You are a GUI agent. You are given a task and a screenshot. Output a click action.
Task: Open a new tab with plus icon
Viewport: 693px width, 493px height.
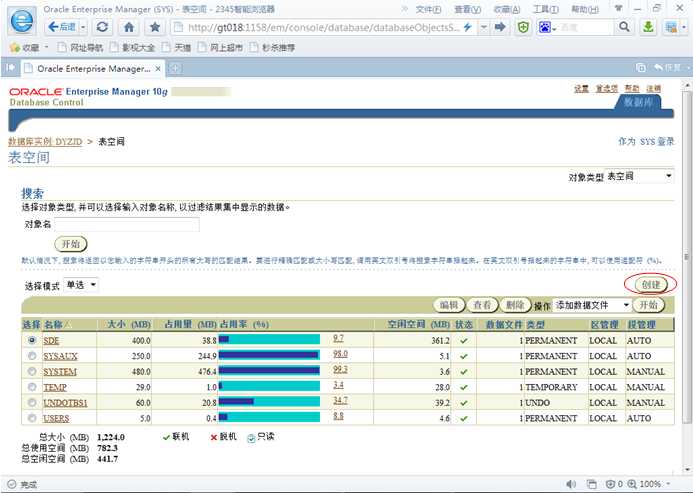175,68
